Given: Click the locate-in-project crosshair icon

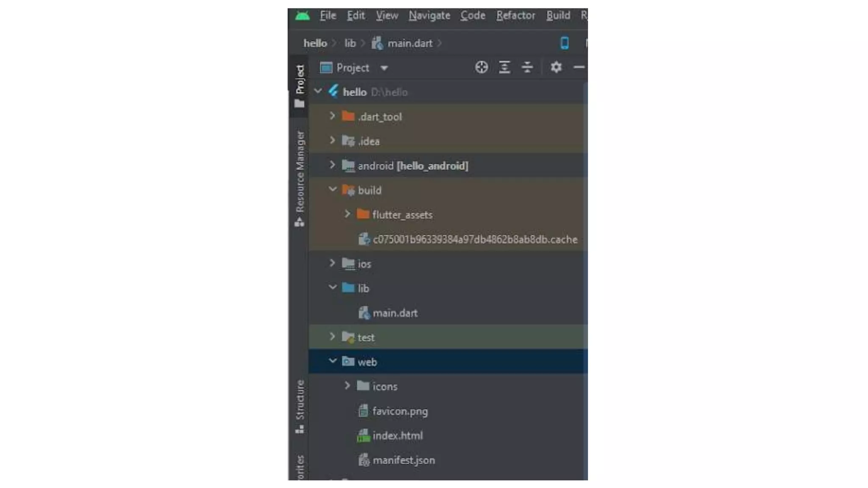Looking at the screenshot, I should click(481, 67).
